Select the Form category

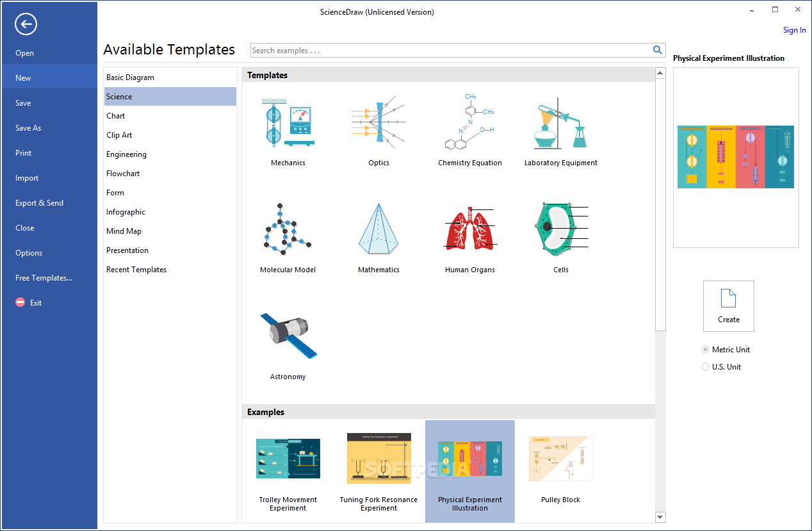pos(170,193)
